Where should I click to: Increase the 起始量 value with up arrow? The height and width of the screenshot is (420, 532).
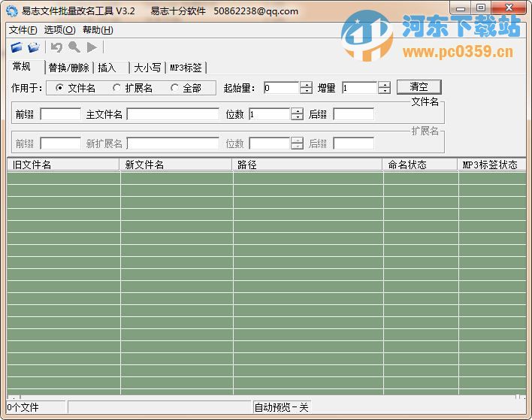306,85
